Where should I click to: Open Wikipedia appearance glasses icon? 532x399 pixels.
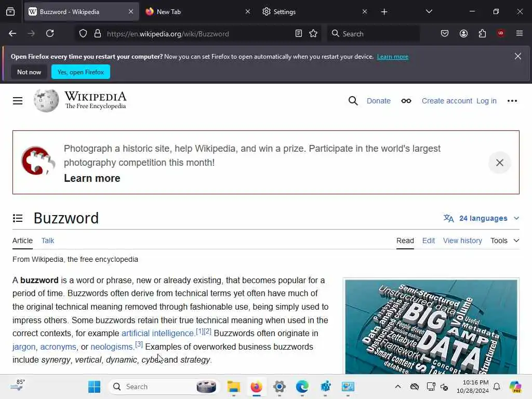[406, 101]
